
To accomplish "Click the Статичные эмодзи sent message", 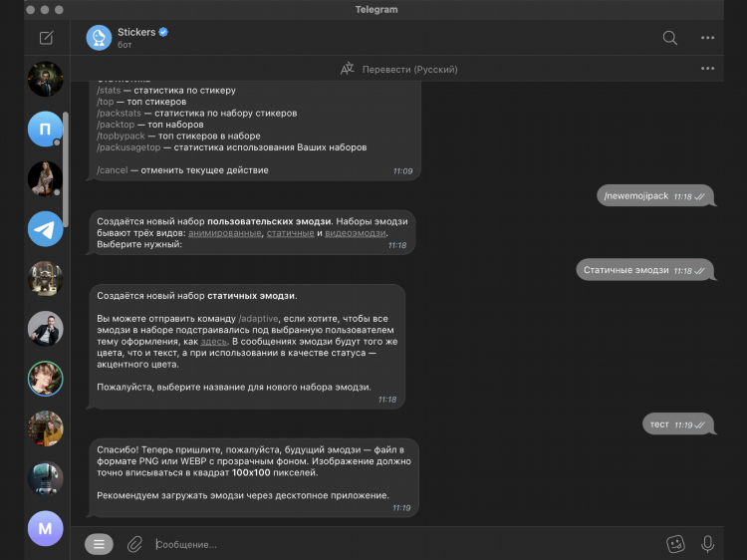I will pyautogui.click(x=645, y=270).
